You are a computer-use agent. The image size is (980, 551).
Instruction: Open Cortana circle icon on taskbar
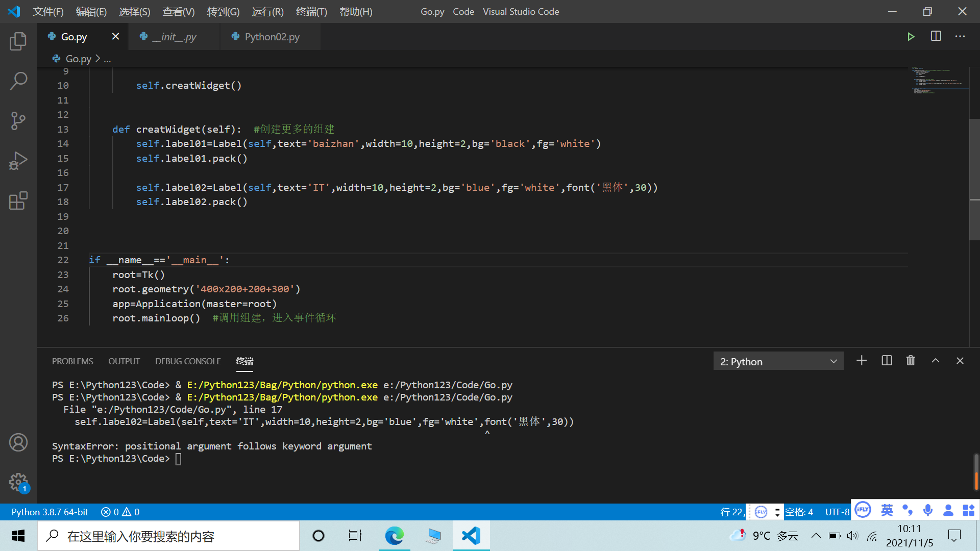pyautogui.click(x=318, y=536)
